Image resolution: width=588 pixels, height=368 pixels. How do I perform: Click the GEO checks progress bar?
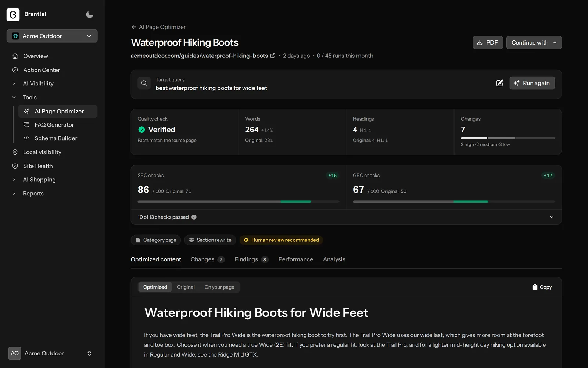(453, 202)
